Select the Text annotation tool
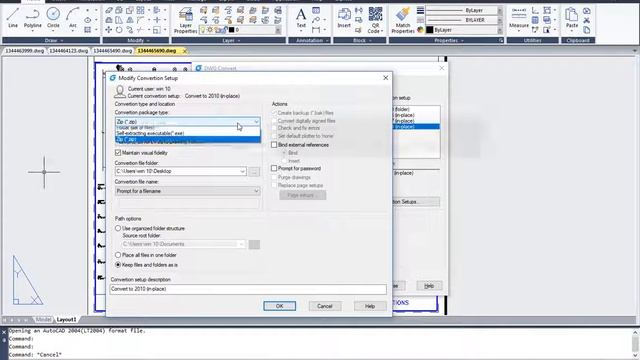Screen dimensions: 640x360 [301, 18]
